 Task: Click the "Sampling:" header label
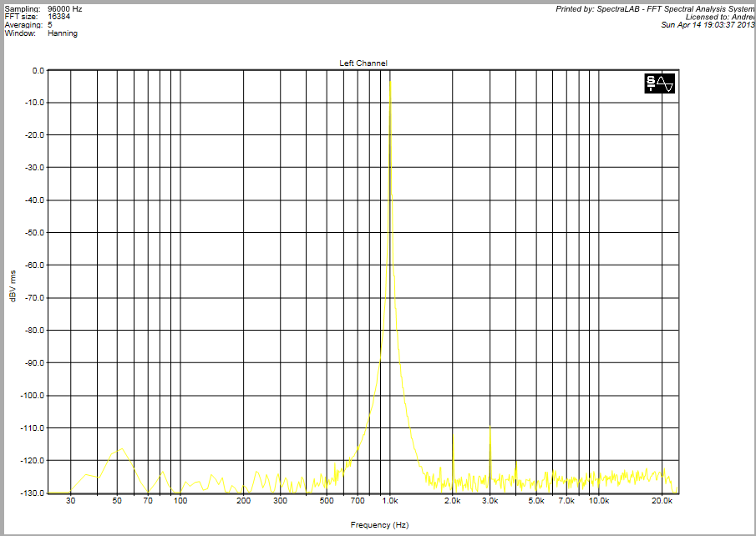pyautogui.click(x=23, y=8)
